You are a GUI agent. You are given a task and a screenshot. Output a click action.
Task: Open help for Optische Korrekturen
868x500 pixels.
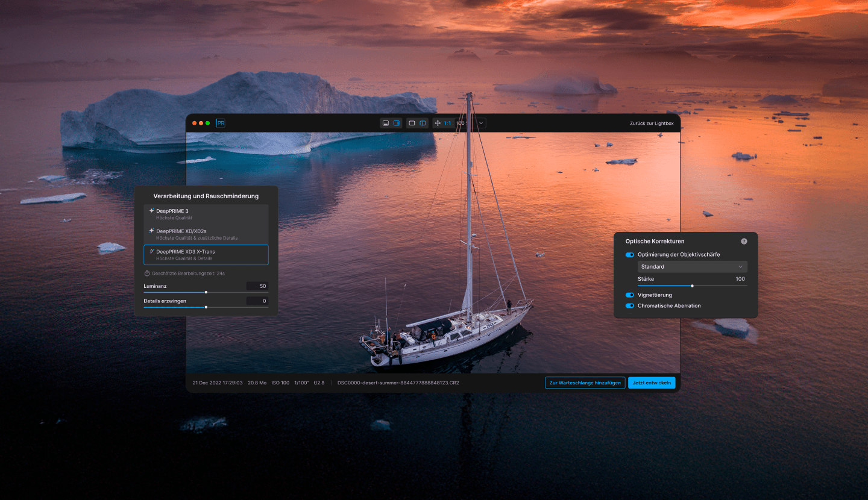pyautogui.click(x=744, y=241)
